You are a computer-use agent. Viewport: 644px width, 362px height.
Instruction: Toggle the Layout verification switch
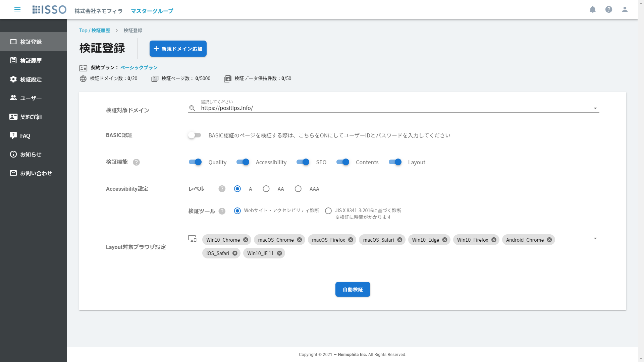pyautogui.click(x=395, y=162)
